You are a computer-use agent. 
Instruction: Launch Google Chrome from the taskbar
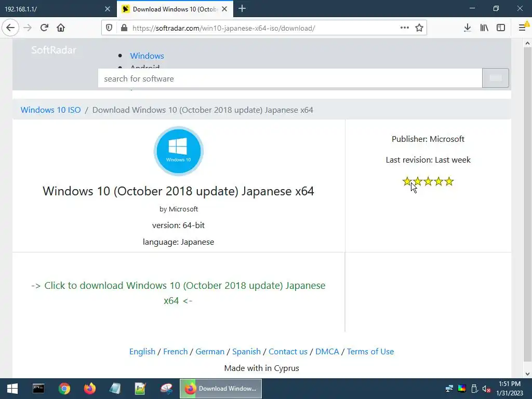click(x=64, y=389)
